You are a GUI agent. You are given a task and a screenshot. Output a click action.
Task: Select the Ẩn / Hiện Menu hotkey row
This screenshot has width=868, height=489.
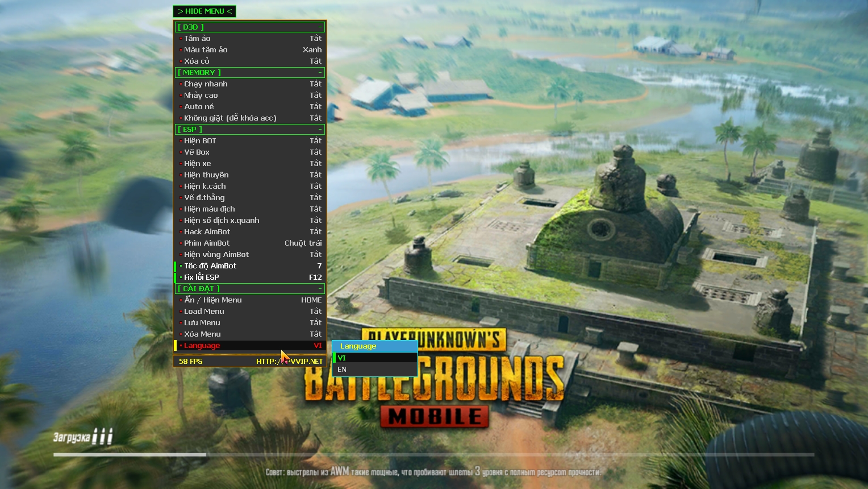pos(250,300)
